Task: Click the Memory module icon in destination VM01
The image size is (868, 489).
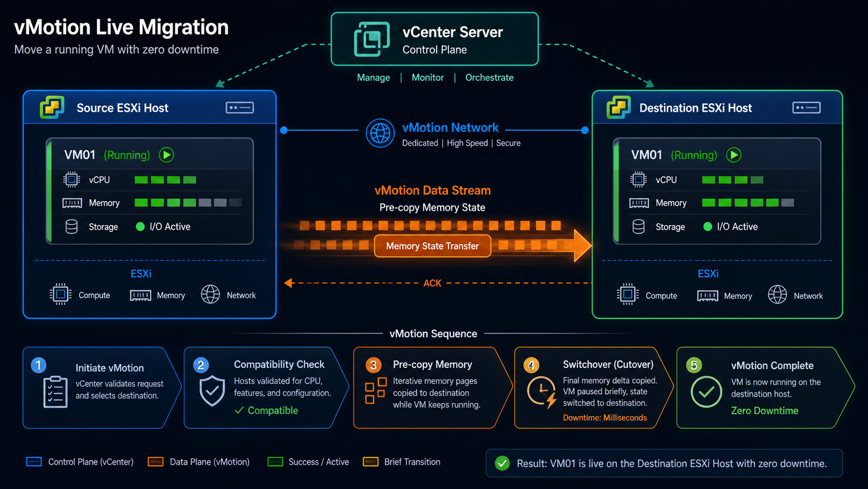Action: tap(639, 203)
